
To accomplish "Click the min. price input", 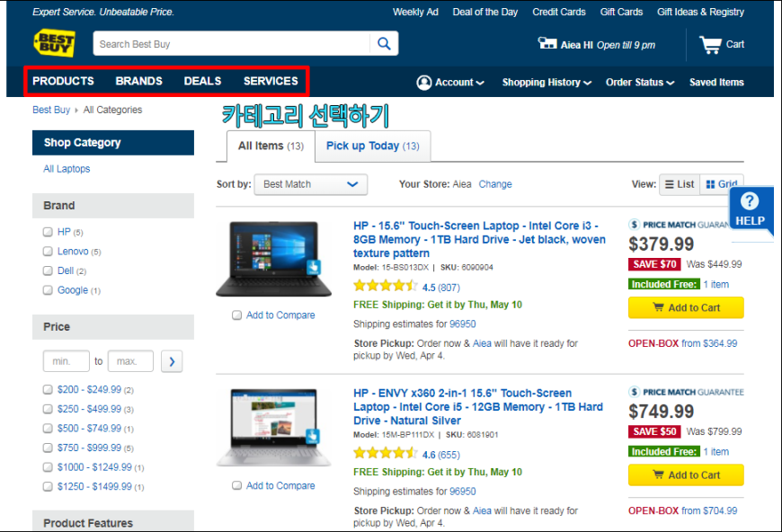I will (x=67, y=361).
